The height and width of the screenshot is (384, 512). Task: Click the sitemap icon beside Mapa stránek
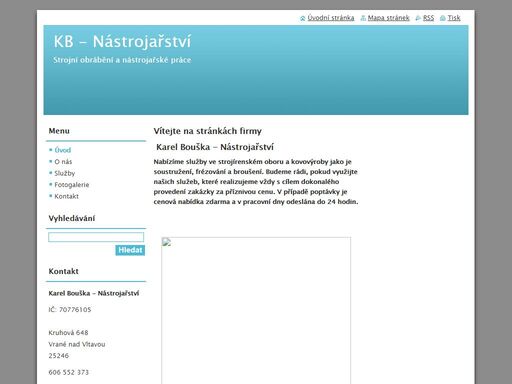tap(363, 18)
